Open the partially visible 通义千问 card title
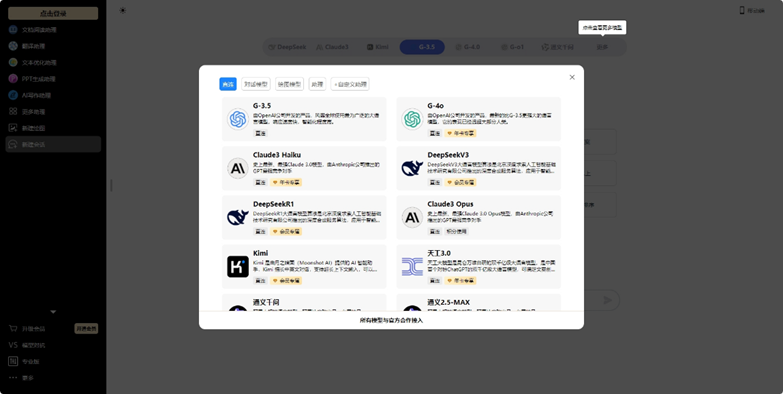Screen dimensions: 783x394 (x=266, y=302)
